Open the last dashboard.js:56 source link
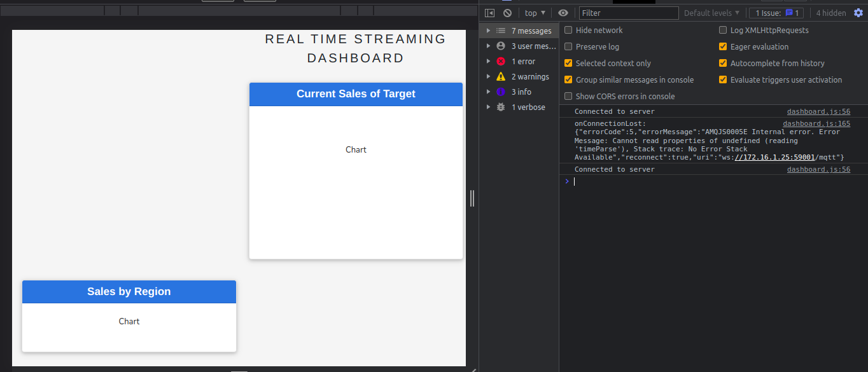This screenshot has height=372, width=868. (x=818, y=169)
